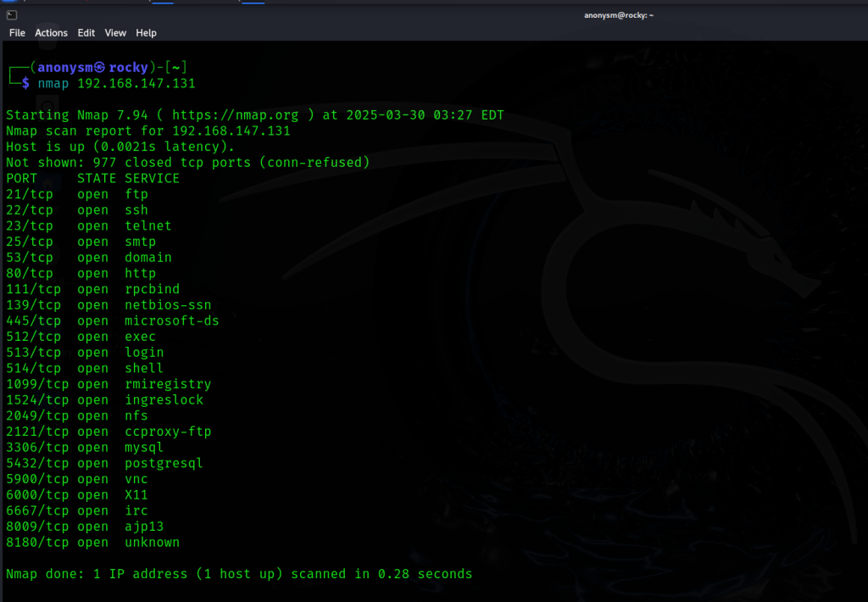Click the 5432/tcp port entry

coord(37,464)
